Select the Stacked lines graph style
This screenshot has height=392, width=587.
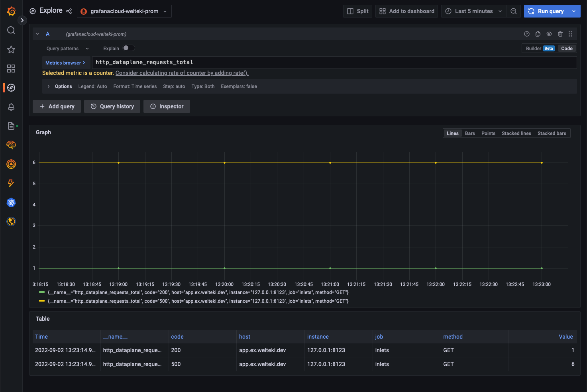pyautogui.click(x=516, y=133)
